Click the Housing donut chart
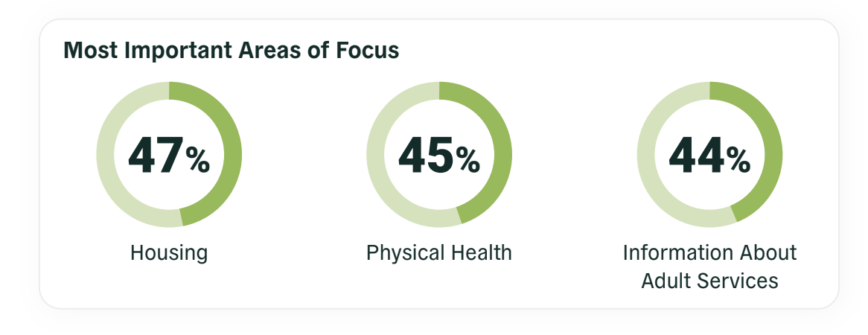The height and width of the screenshot is (335, 868). coord(169,155)
